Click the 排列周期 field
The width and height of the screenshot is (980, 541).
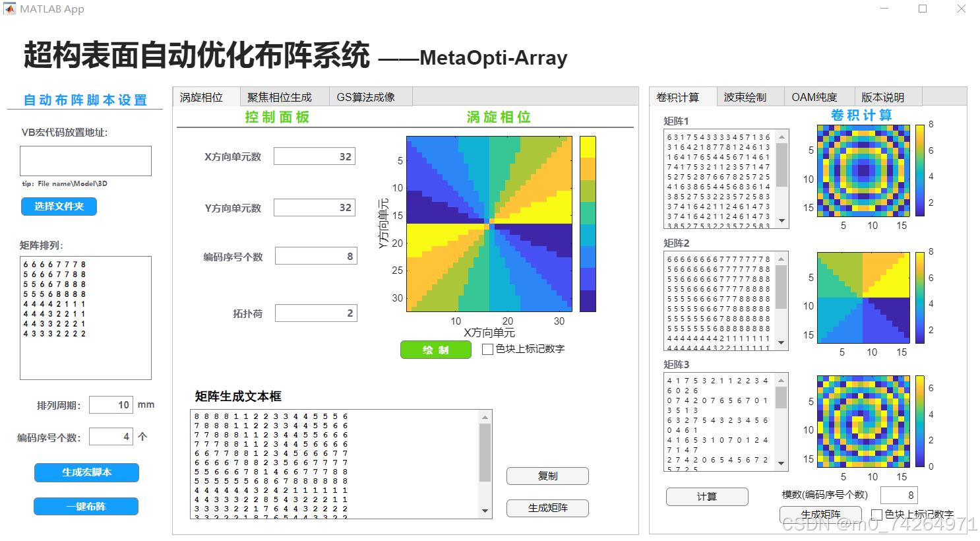[x=111, y=404]
